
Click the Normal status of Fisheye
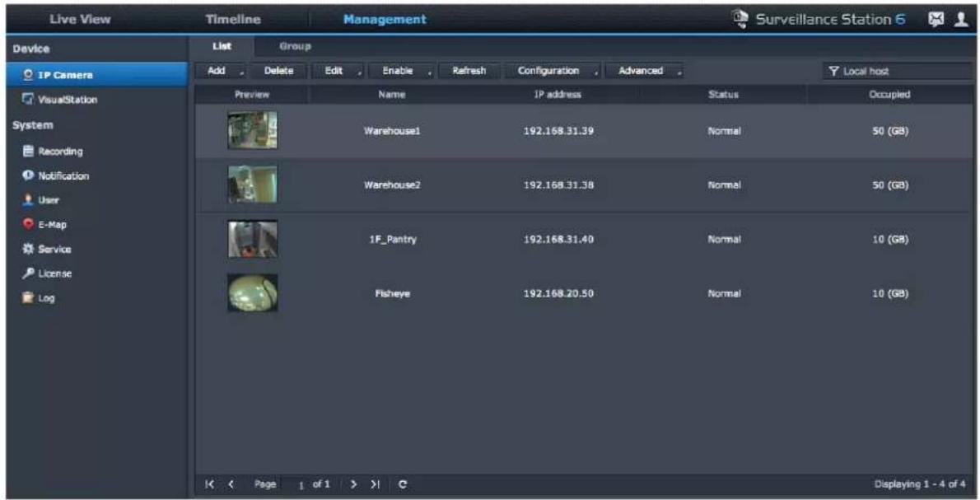click(x=725, y=294)
